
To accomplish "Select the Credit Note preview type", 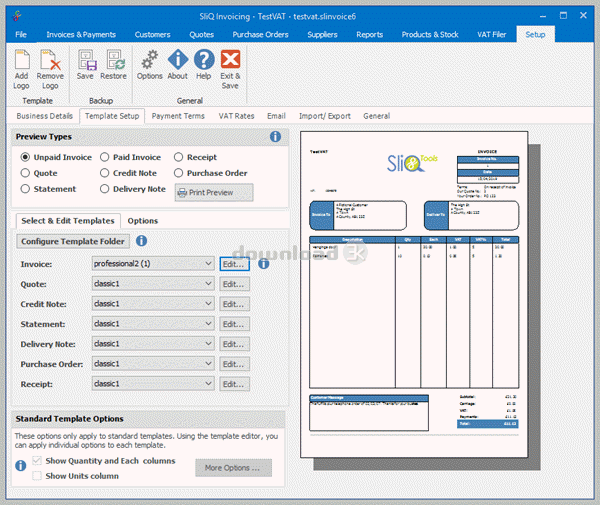I will click(x=104, y=173).
